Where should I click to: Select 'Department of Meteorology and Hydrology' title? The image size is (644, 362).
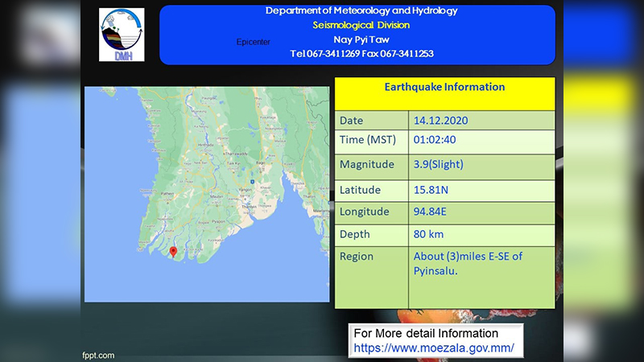[361, 10]
